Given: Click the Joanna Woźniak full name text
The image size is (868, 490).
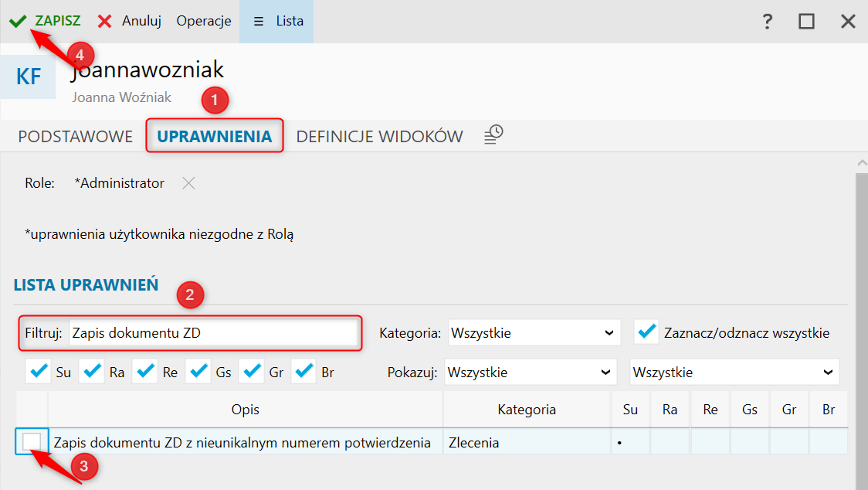Looking at the screenshot, I should (122, 97).
